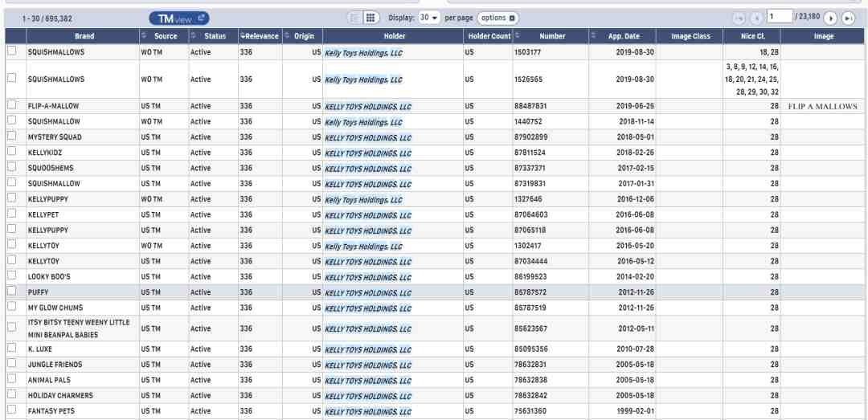Click sort arrows on Number column

coord(517,35)
